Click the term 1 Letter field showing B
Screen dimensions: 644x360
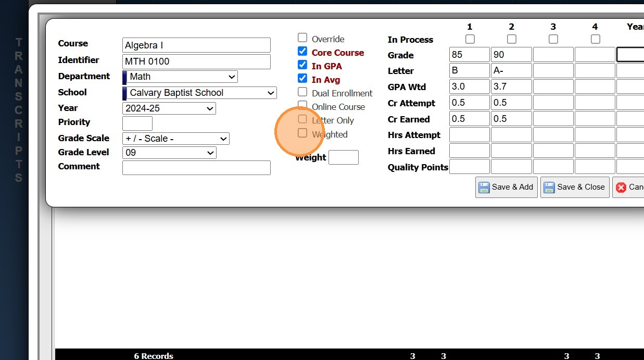point(470,70)
